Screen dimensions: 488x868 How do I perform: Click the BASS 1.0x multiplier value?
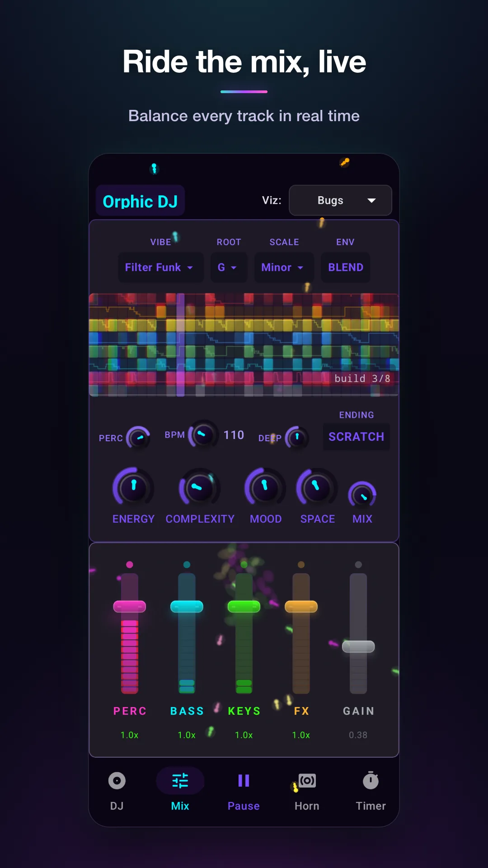tap(187, 735)
